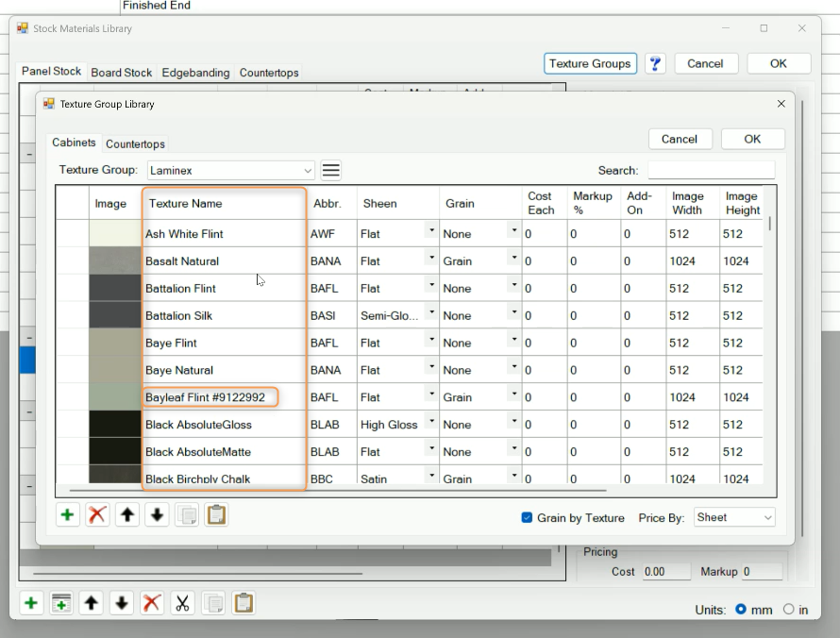
Task: Click the blue question mark help icon
Action: click(x=655, y=63)
